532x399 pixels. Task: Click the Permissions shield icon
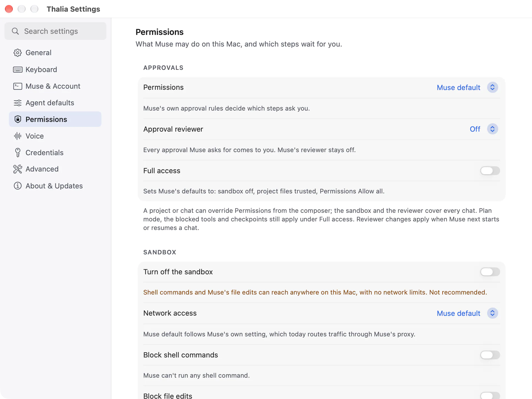click(17, 119)
